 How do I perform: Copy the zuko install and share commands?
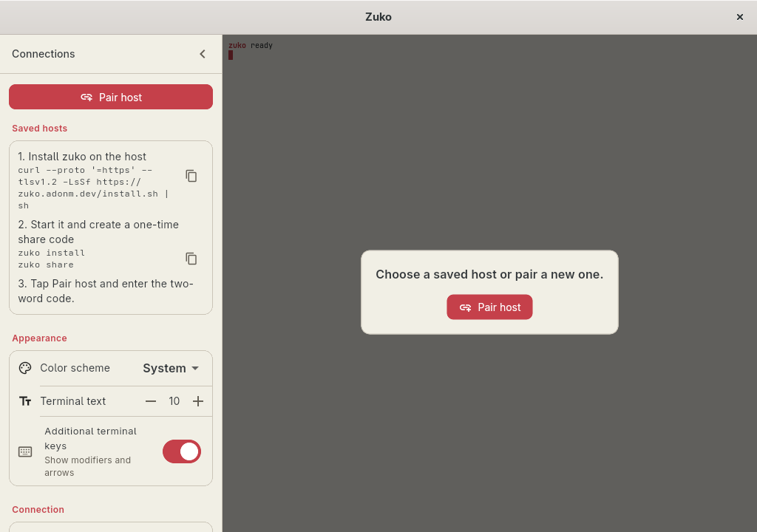pyautogui.click(x=191, y=259)
